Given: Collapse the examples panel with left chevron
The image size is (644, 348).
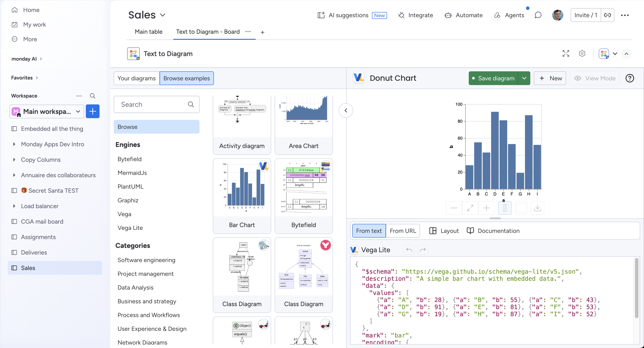Looking at the screenshot, I should coord(346,110).
